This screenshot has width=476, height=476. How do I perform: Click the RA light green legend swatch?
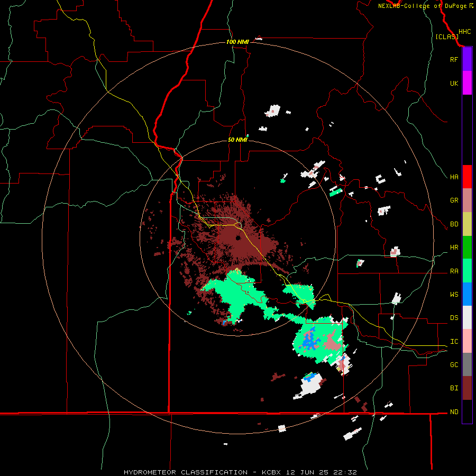(467, 271)
